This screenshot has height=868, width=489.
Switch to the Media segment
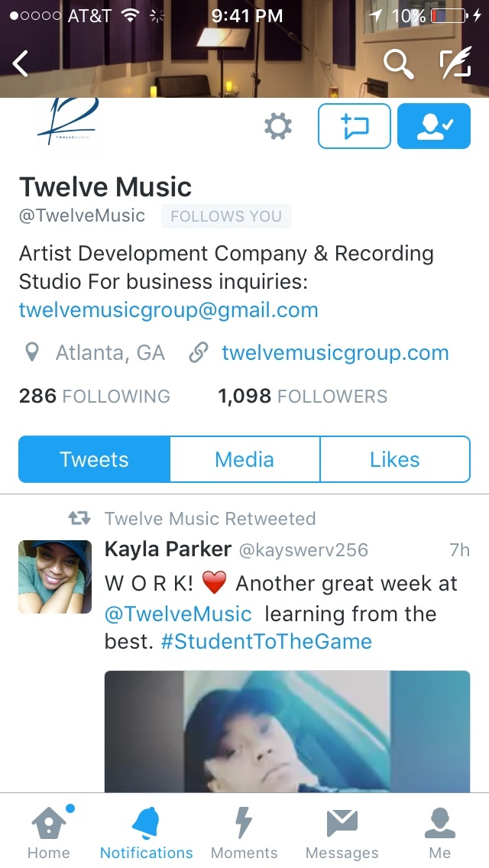[244, 459]
